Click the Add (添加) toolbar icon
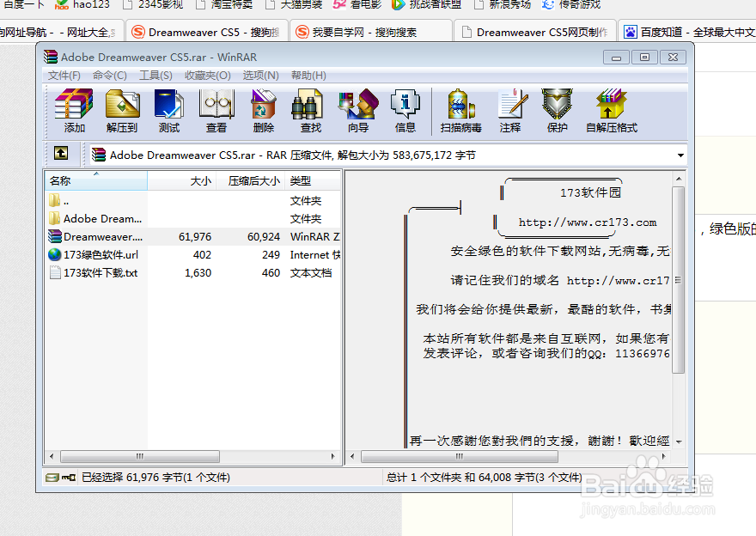The width and height of the screenshot is (756, 536). tap(74, 111)
